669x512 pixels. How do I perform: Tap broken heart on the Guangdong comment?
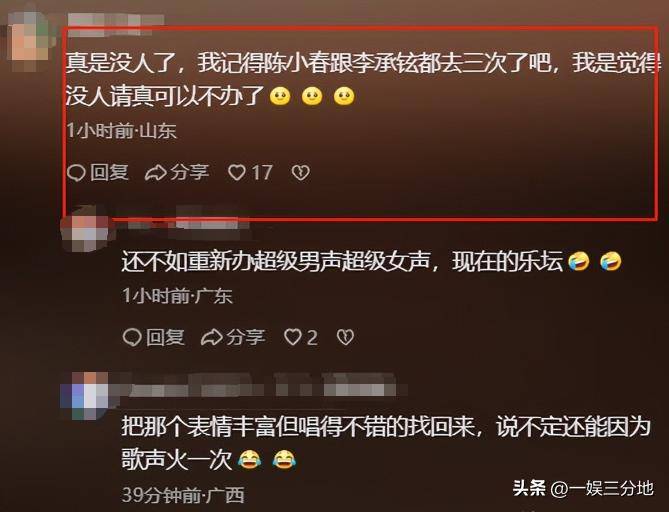click(x=346, y=337)
